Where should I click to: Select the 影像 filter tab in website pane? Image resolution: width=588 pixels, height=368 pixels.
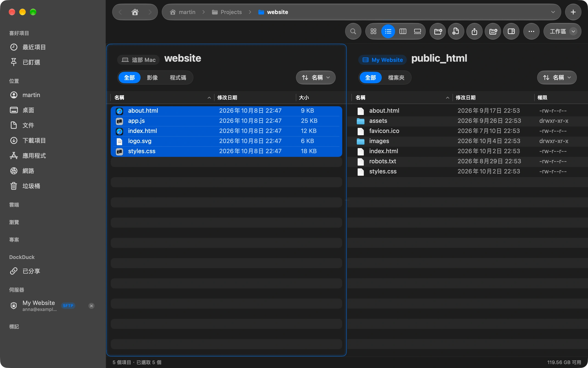152,78
